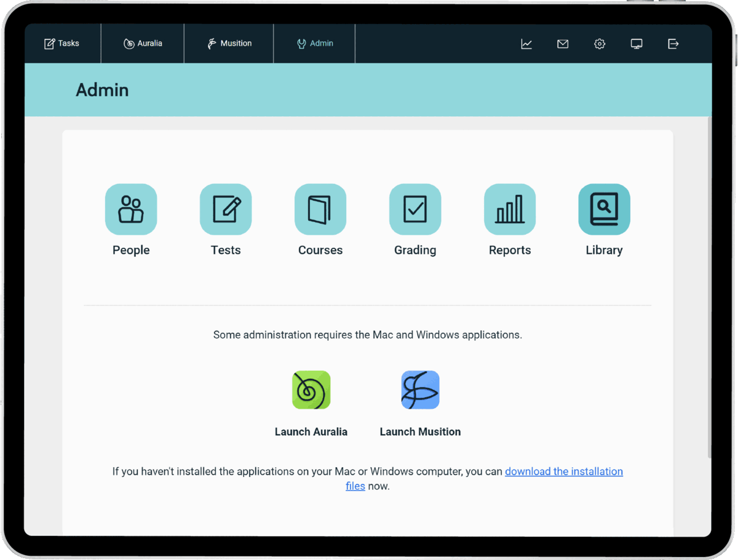The height and width of the screenshot is (560, 738).
Task: Switch to the Auralia tab
Action: point(143,44)
